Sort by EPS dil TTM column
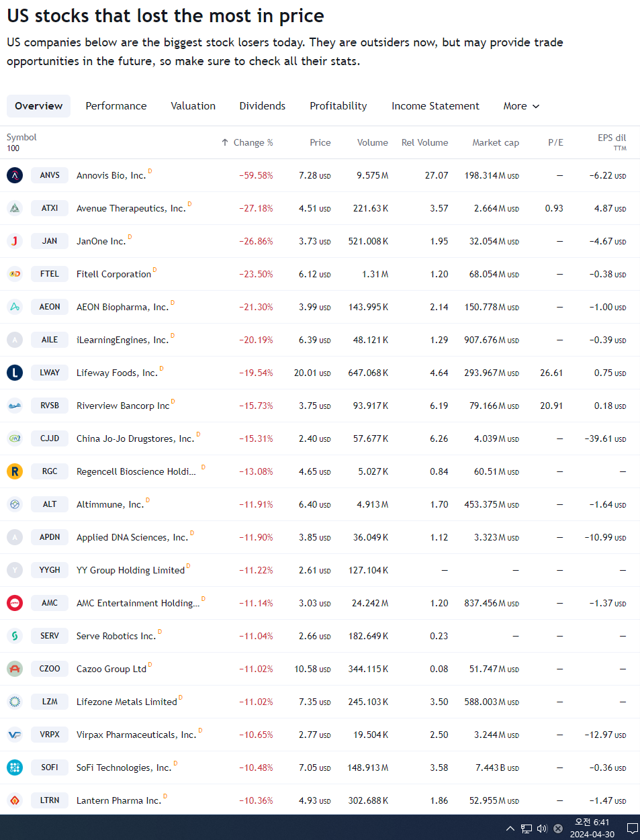Image resolution: width=640 pixels, height=840 pixels. pos(612,142)
